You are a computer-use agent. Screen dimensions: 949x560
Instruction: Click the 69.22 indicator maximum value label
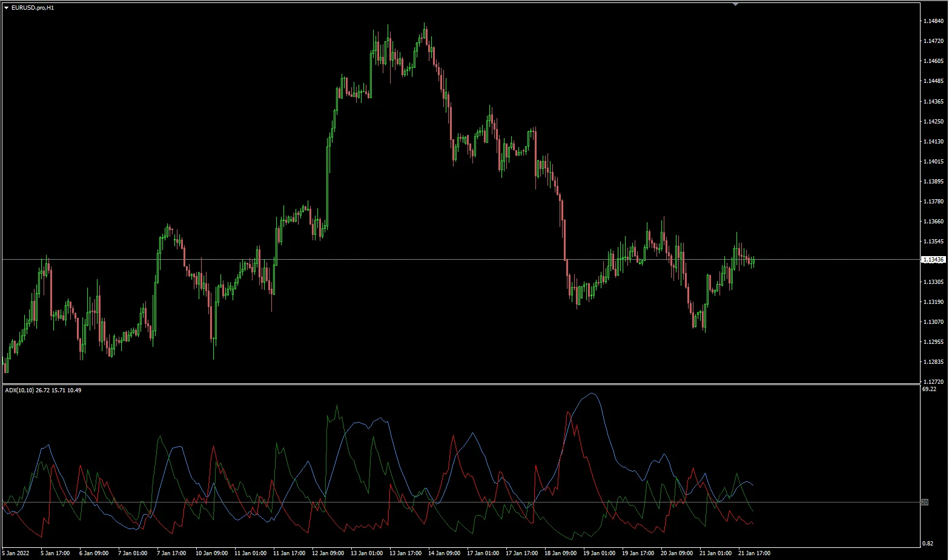pyautogui.click(x=930, y=390)
